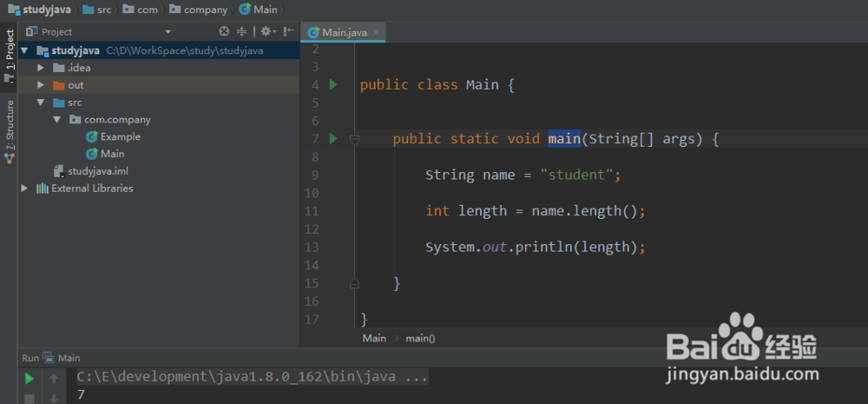The height and width of the screenshot is (404, 868).
Task: Select the Example class in the project tree
Action: pyautogui.click(x=120, y=137)
